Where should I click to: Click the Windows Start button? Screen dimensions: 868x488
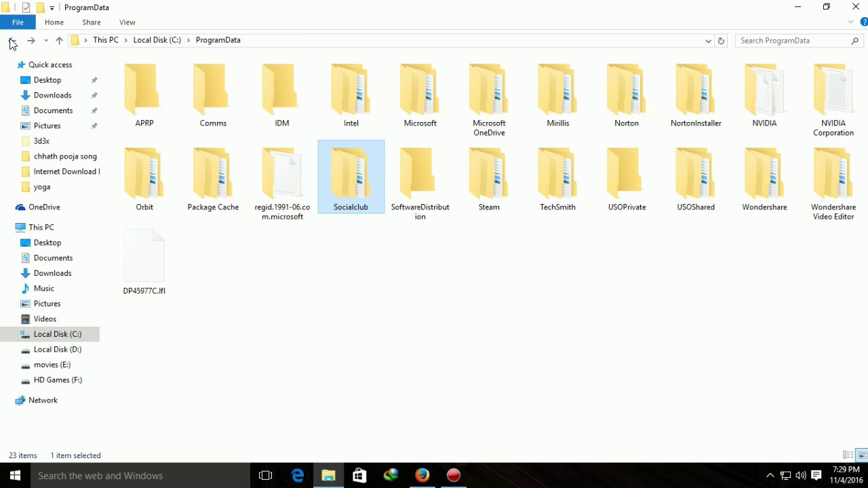(16, 476)
